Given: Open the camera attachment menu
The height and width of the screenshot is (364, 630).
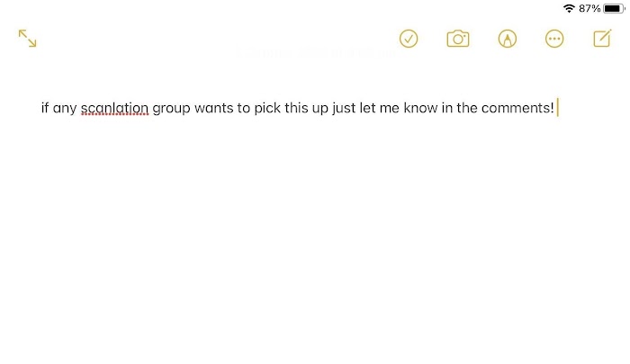Looking at the screenshot, I should click(458, 39).
